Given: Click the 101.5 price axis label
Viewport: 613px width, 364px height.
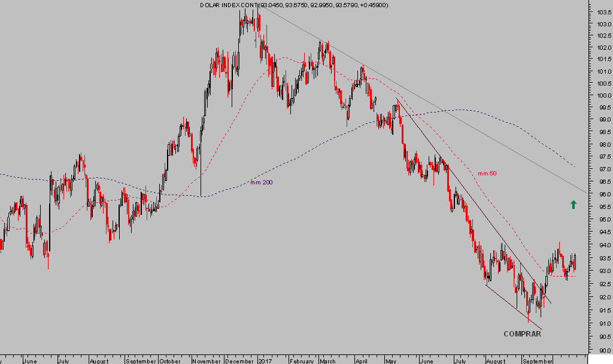Looking at the screenshot, I should tap(603, 60).
